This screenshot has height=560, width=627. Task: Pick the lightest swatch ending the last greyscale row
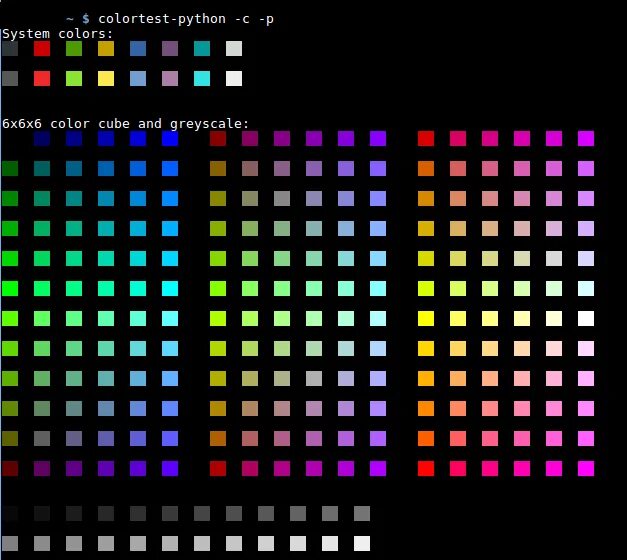[362, 544]
